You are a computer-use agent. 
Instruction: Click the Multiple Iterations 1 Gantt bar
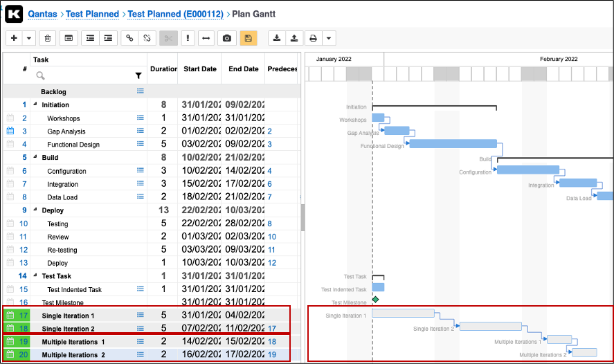pyautogui.click(x=559, y=339)
